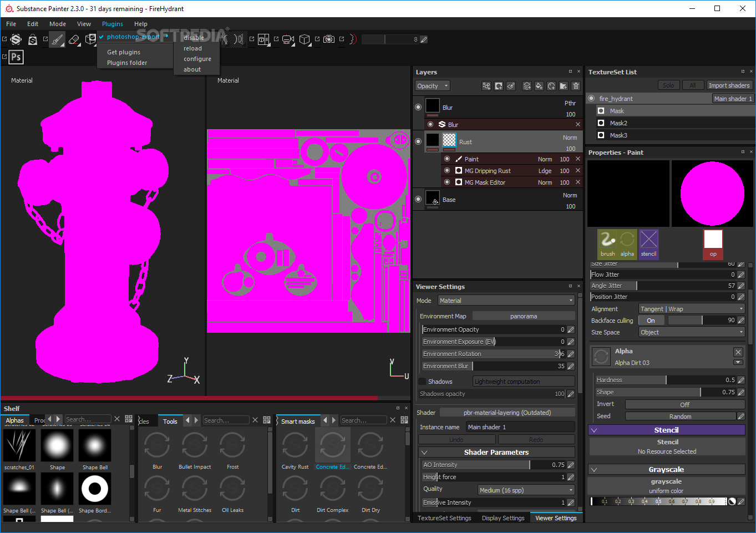
Task: Adjust the Hardness slider
Action: click(666, 380)
